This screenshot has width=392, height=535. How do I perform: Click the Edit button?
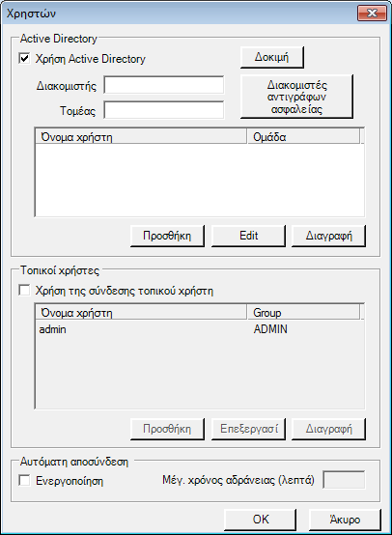248,236
